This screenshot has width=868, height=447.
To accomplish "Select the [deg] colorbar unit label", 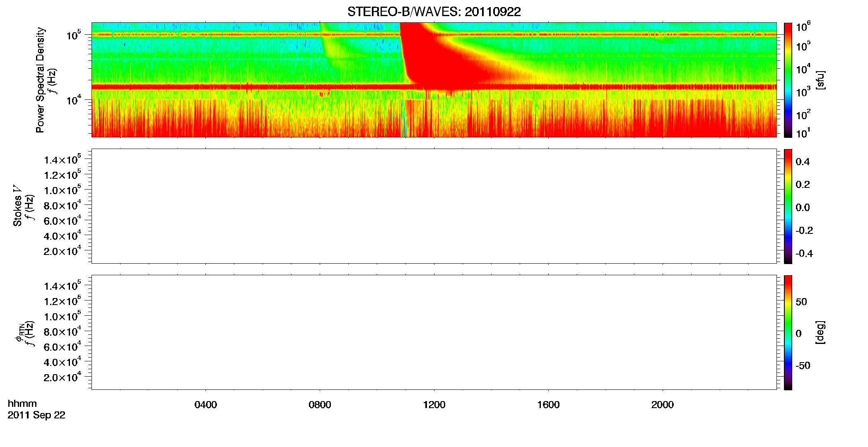I will coord(820,332).
